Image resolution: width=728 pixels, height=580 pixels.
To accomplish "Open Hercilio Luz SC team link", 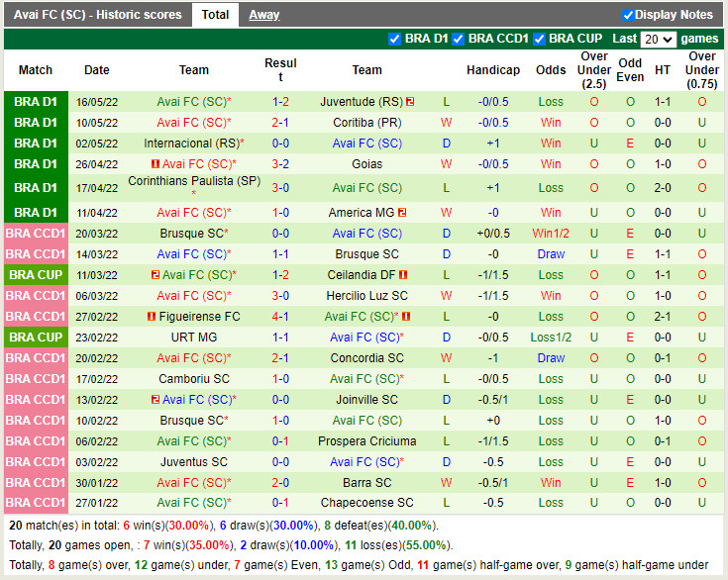I will [366, 296].
